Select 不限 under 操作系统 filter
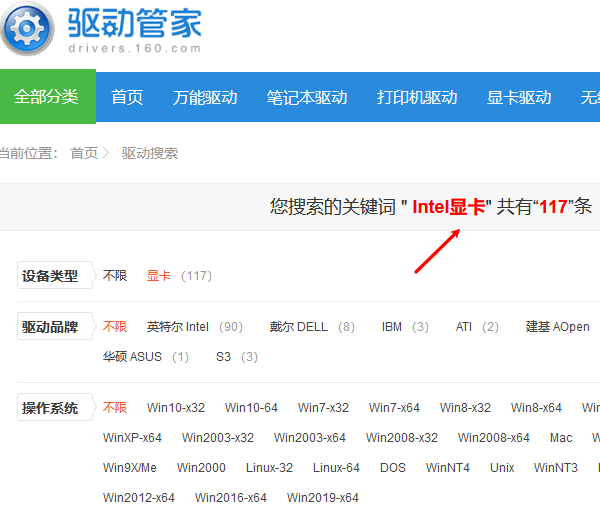The height and width of the screenshot is (508, 600). (x=115, y=408)
